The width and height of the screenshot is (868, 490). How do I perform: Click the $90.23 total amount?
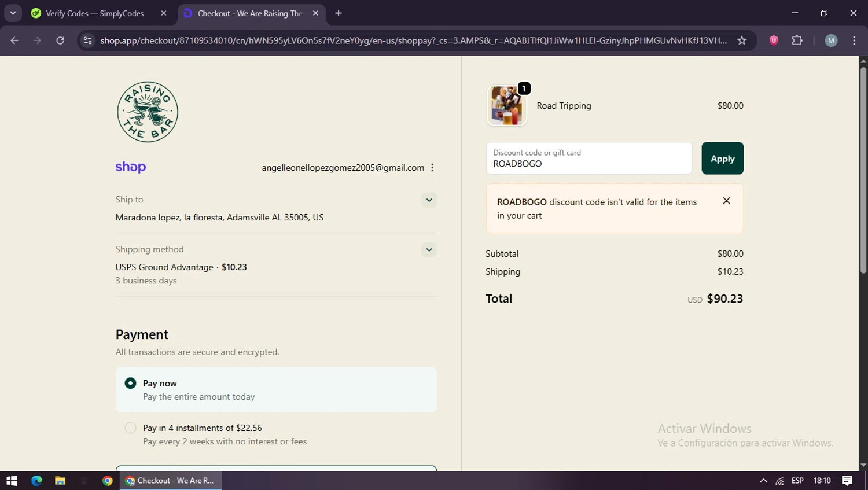click(x=725, y=299)
